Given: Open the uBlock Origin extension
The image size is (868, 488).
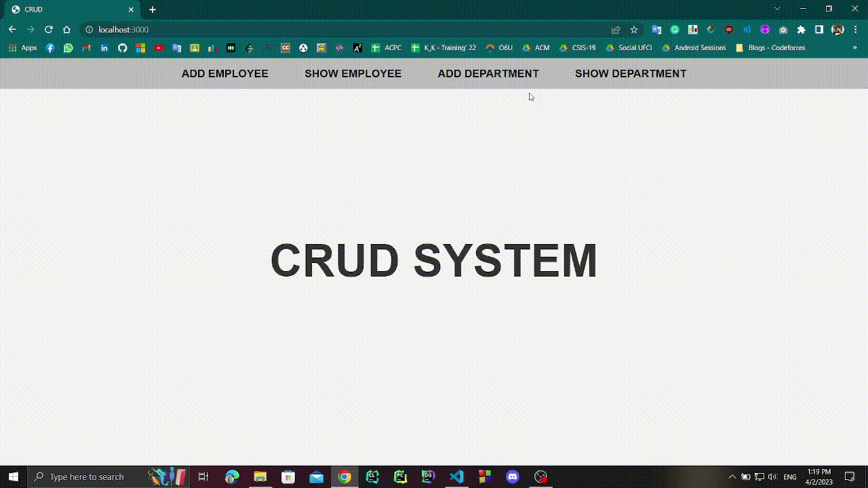Looking at the screenshot, I should pyautogui.click(x=728, y=30).
